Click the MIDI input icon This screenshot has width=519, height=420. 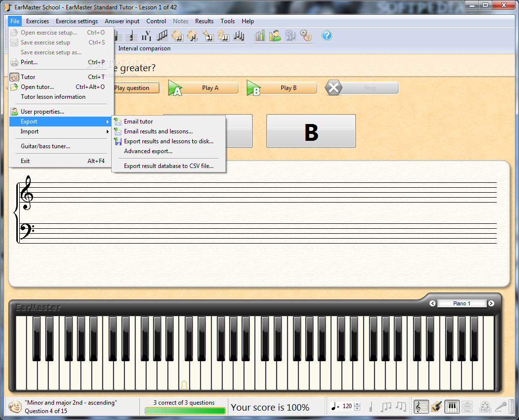pyautogui.click(x=485, y=407)
